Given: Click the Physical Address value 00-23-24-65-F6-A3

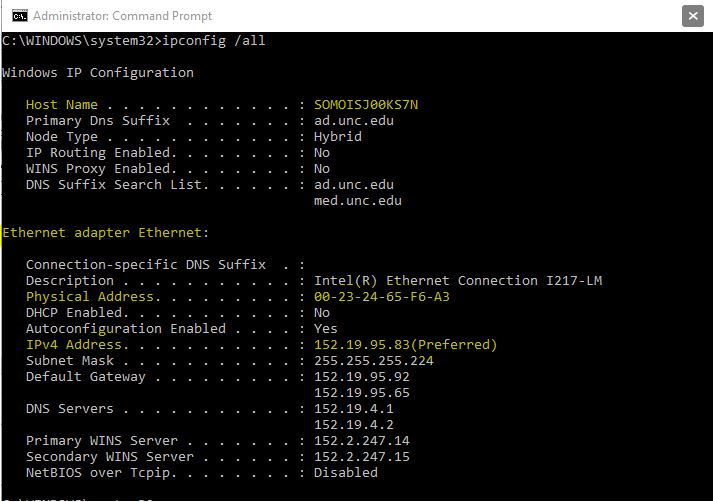Looking at the screenshot, I should [382, 297].
